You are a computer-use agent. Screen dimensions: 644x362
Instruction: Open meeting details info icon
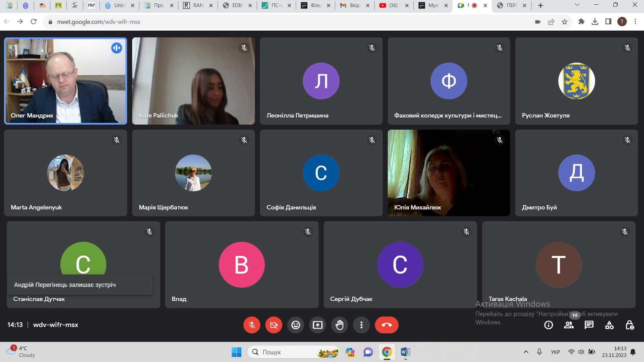[549, 325]
